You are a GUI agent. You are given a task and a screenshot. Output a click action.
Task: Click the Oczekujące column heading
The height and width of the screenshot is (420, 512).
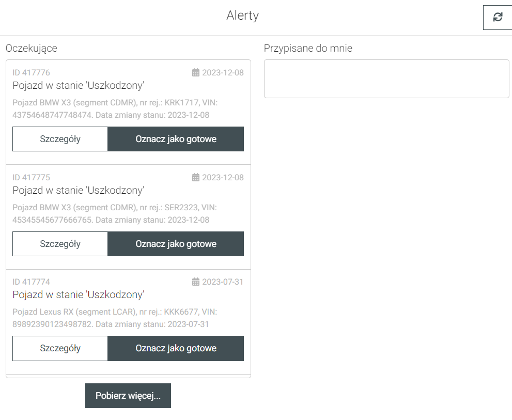tap(32, 48)
